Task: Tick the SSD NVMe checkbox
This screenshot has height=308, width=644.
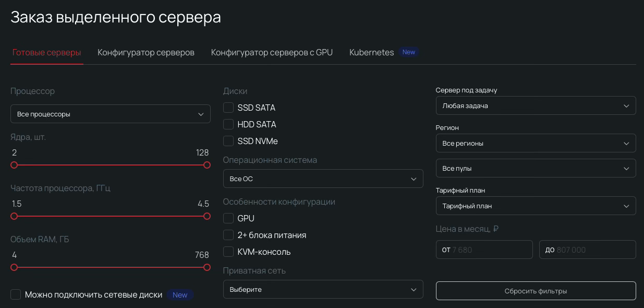Action: click(x=228, y=141)
